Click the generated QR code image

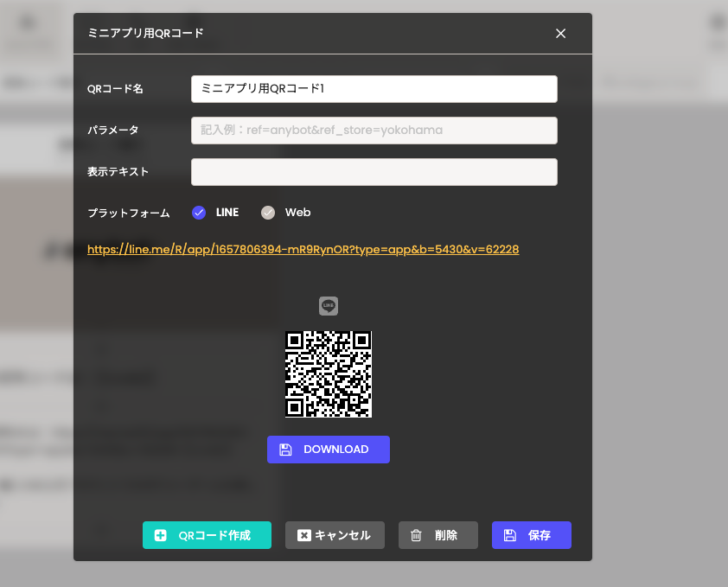tap(329, 374)
